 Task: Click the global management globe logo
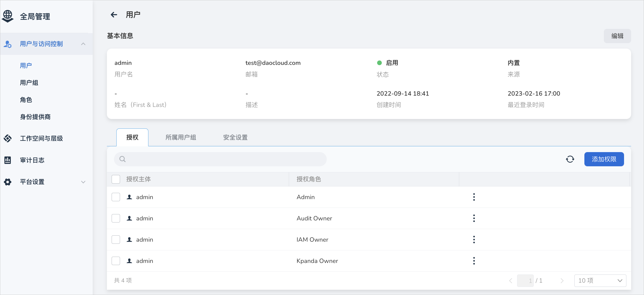pyautogui.click(x=8, y=16)
